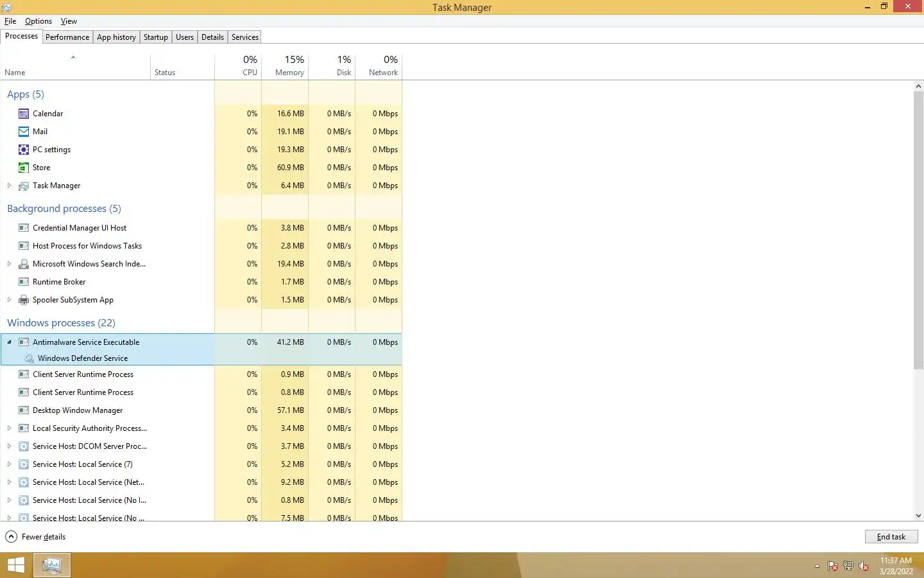
Task: Open the Windows Start button
Action: click(15, 565)
